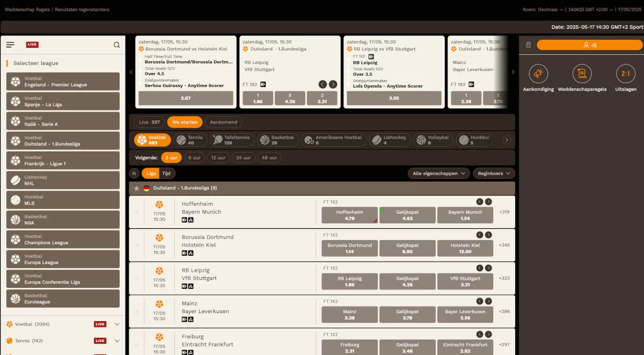Sort matches by Tijd

(x=167, y=173)
